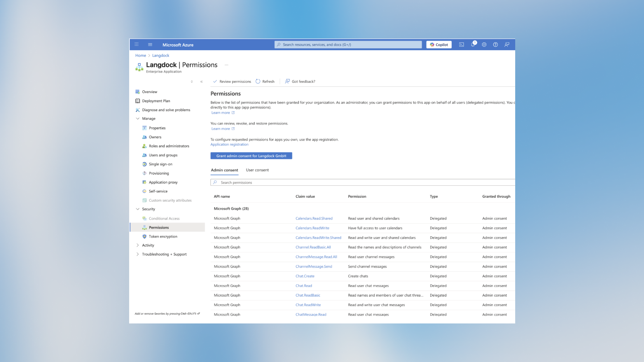The height and width of the screenshot is (362, 644).
Task: Expand the Activity section
Action: 138,245
